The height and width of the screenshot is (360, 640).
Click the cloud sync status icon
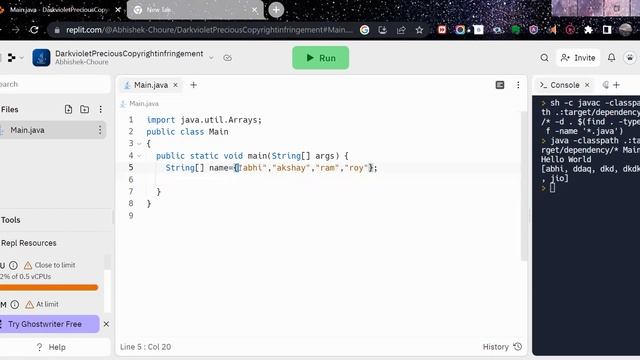[x=227, y=58]
